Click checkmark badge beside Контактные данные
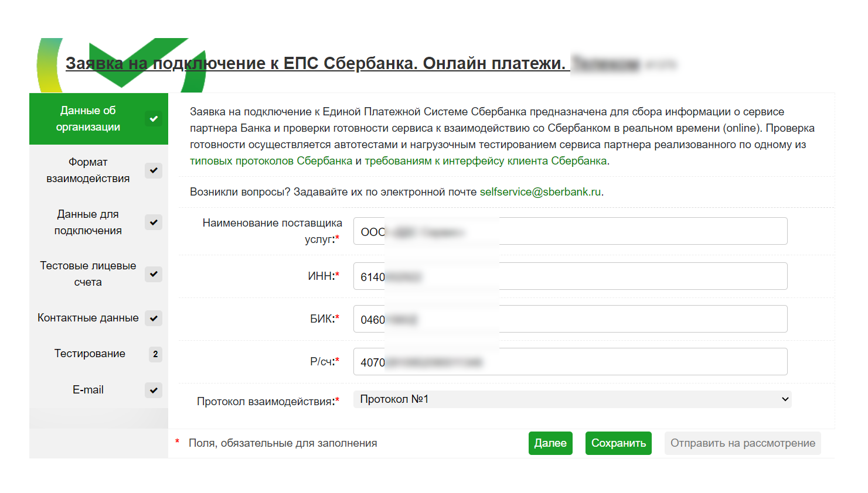Viewport: 868px width, 493px height. [x=153, y=319]
